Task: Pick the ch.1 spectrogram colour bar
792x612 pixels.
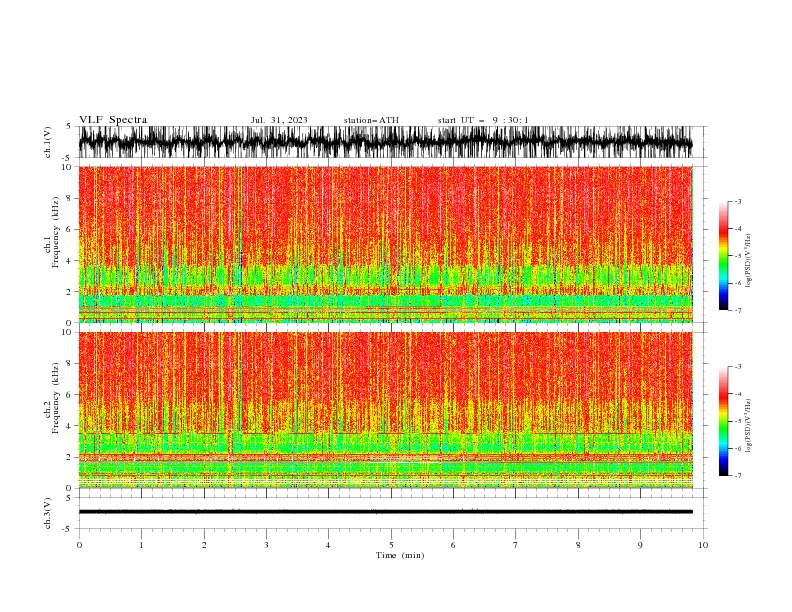Action: pyautogui.click(x=723, y=256)
